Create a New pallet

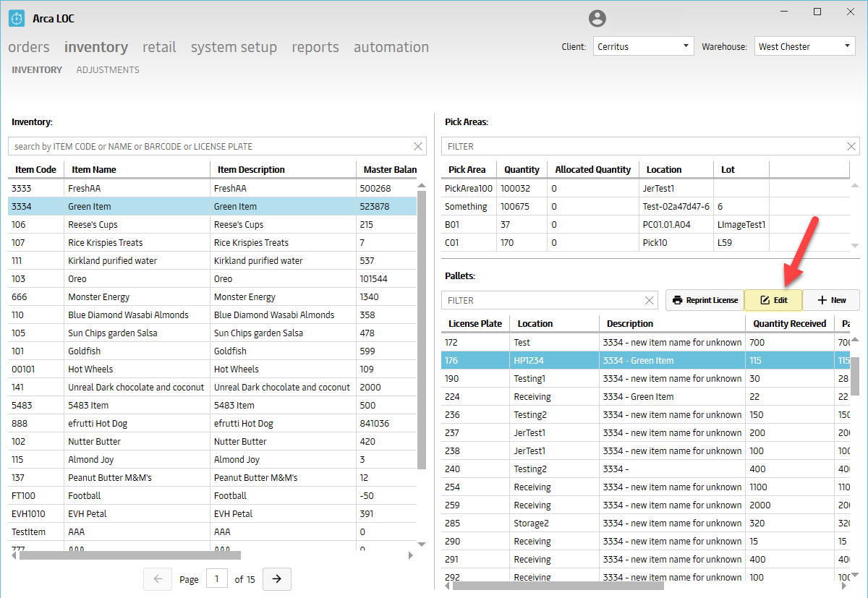831,300
